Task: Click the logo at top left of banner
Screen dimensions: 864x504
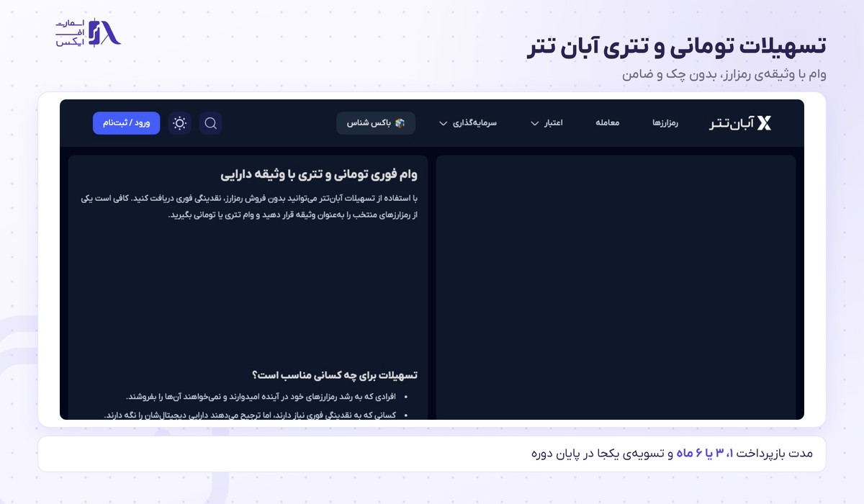Action: (x=89, y=32)
